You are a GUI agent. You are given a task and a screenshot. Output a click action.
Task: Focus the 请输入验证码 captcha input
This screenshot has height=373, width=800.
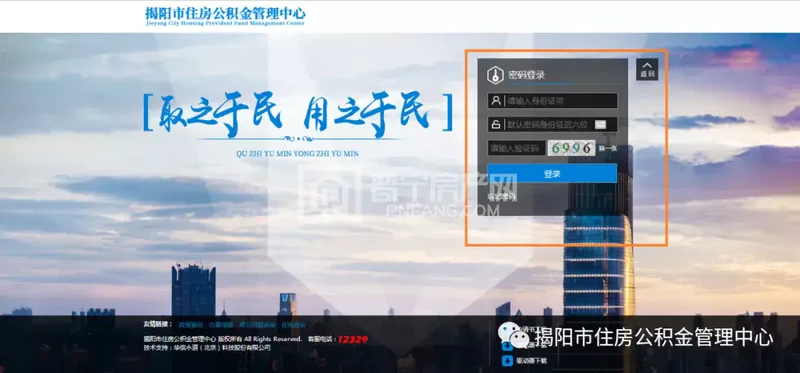pos(515,148)
